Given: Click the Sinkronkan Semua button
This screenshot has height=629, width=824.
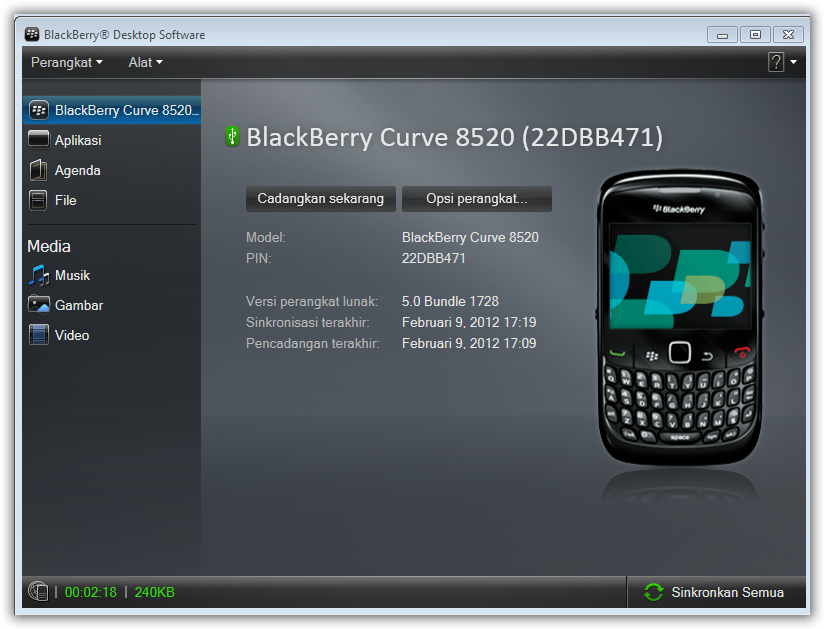Looking at the screenshot, I should pos(716,592).
